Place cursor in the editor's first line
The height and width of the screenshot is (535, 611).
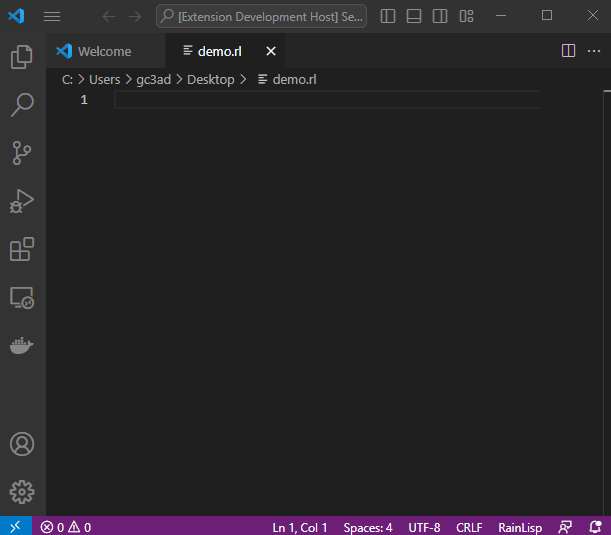point(327,100)
